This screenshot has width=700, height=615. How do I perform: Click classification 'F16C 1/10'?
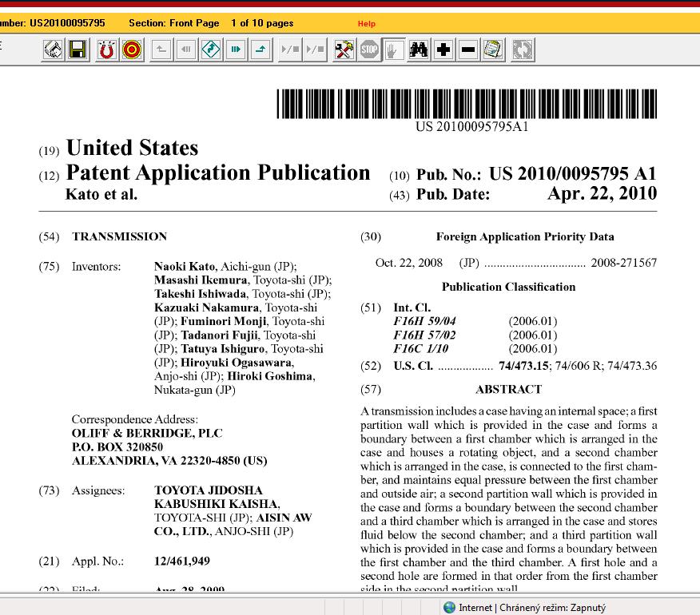coord(420,349)
